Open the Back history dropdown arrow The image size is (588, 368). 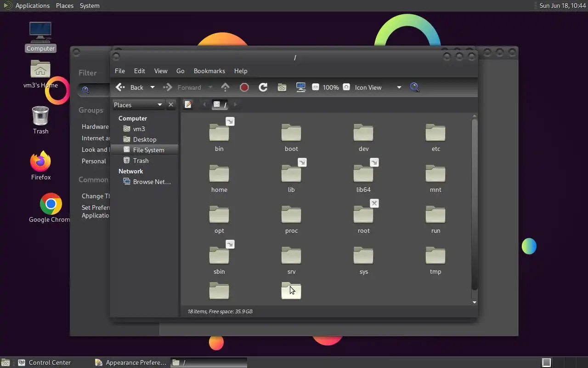[x=153, y=87]
